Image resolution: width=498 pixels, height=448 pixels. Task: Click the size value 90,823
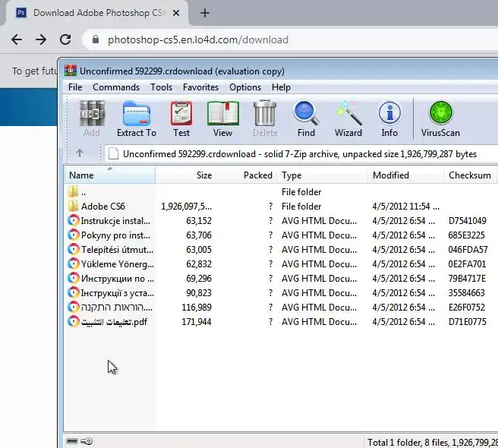click(198, 292)
